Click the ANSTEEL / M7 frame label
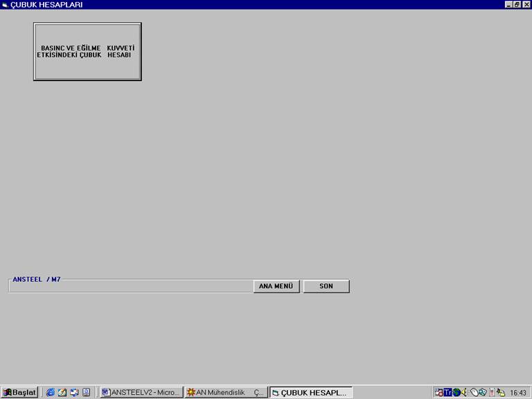The image size is (532, 399). click(37, 279)
